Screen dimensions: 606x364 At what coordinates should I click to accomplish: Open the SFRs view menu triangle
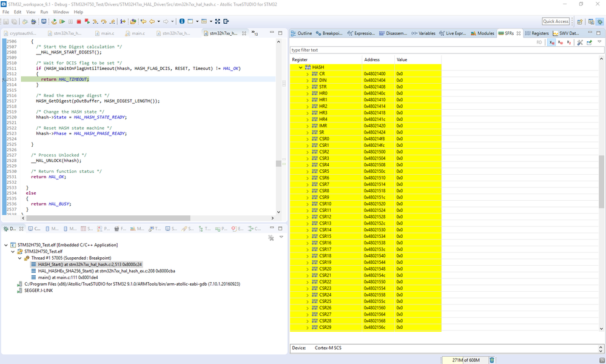(x=599, y=42)
